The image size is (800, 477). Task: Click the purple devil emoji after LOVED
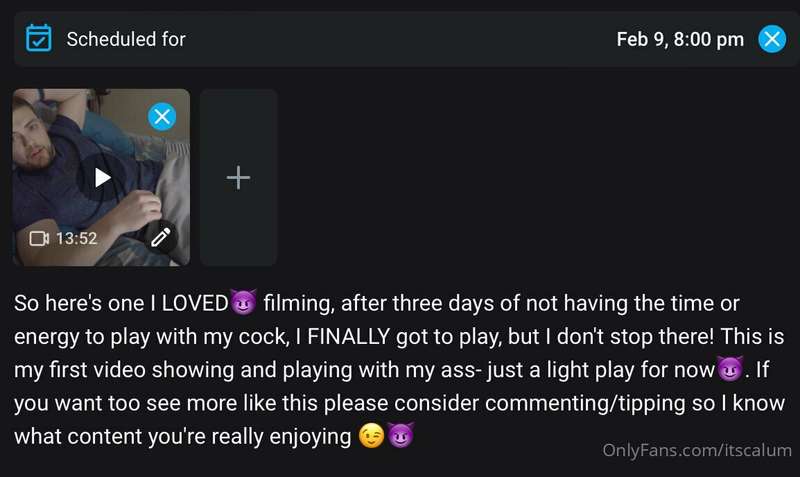point(244,302)
